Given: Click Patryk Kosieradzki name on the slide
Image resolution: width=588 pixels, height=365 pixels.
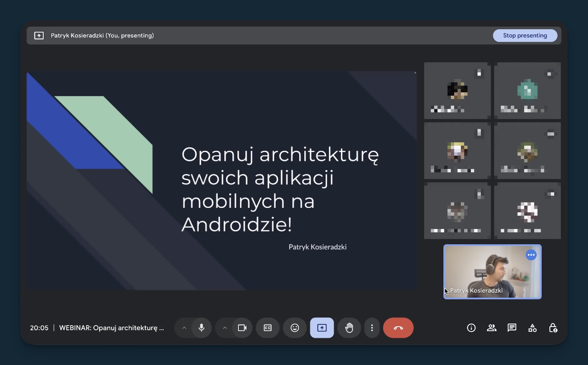Looking at the screenshot, I should coord(317,247).
